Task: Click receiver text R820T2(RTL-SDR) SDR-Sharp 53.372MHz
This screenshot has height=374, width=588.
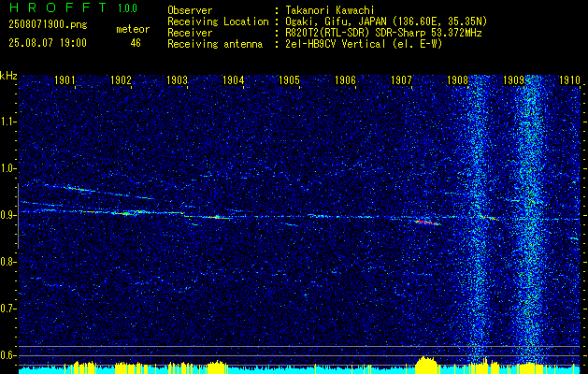Action: 383,33
